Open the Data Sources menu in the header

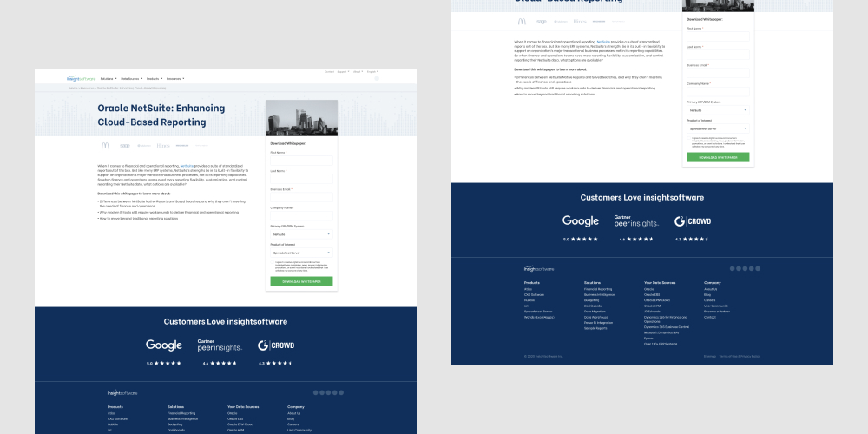[x=131, y=79]
